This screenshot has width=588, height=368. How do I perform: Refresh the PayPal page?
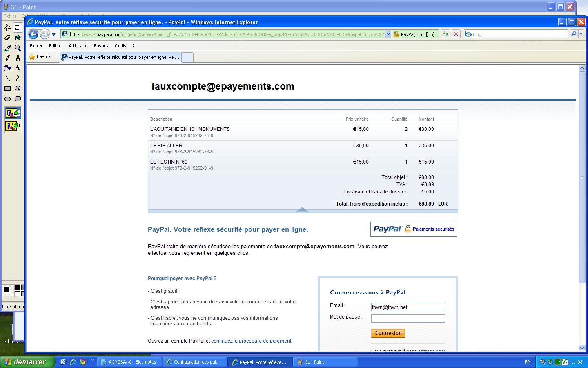click(x=445, y=34)
